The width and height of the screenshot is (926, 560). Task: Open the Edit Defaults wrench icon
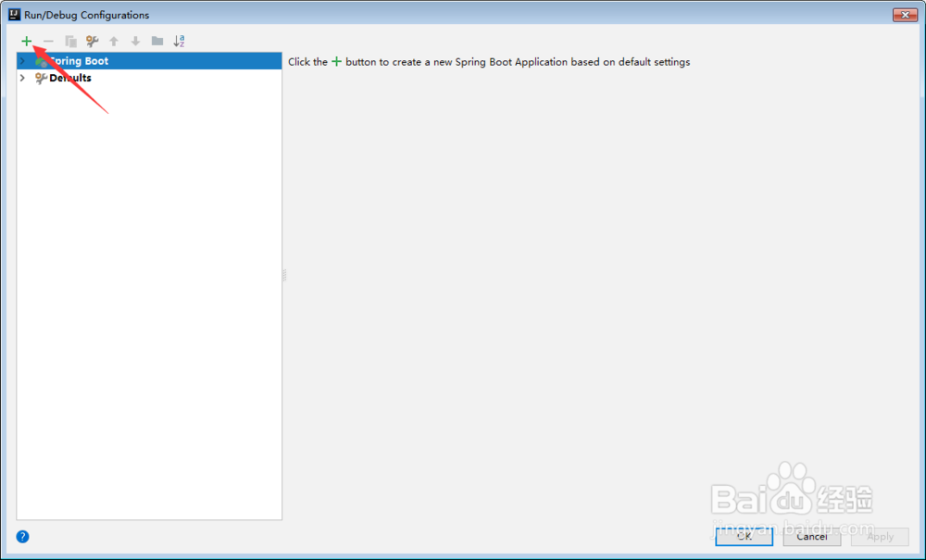point(92,41)
